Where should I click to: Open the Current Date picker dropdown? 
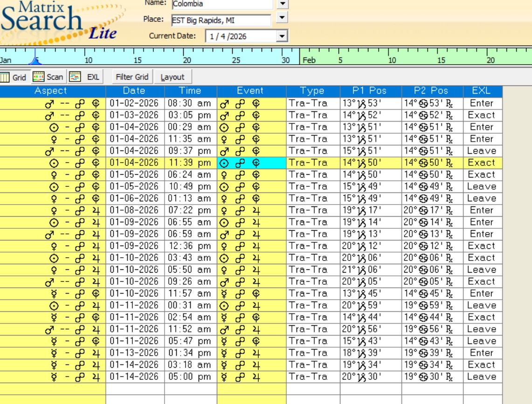[282, 36]
